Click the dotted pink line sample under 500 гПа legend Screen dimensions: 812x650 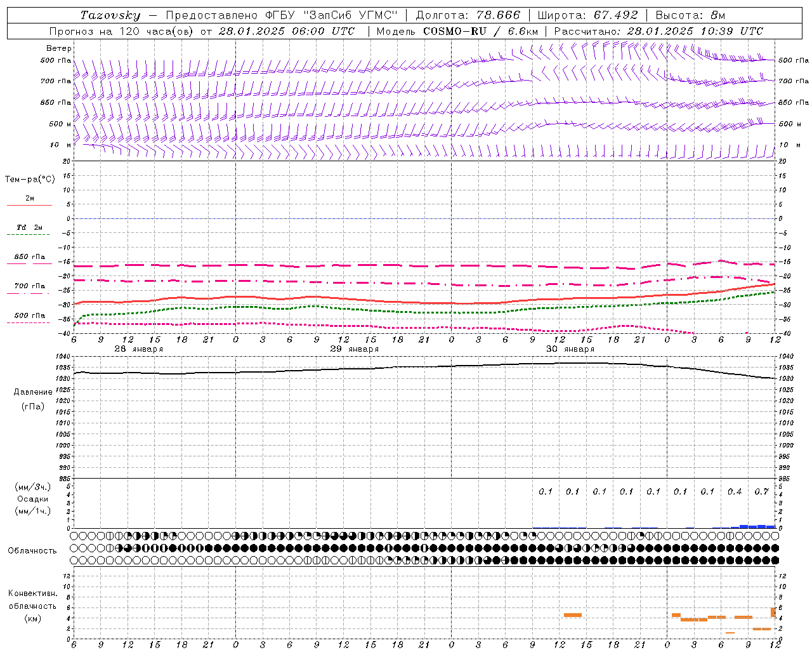point(28,322)
